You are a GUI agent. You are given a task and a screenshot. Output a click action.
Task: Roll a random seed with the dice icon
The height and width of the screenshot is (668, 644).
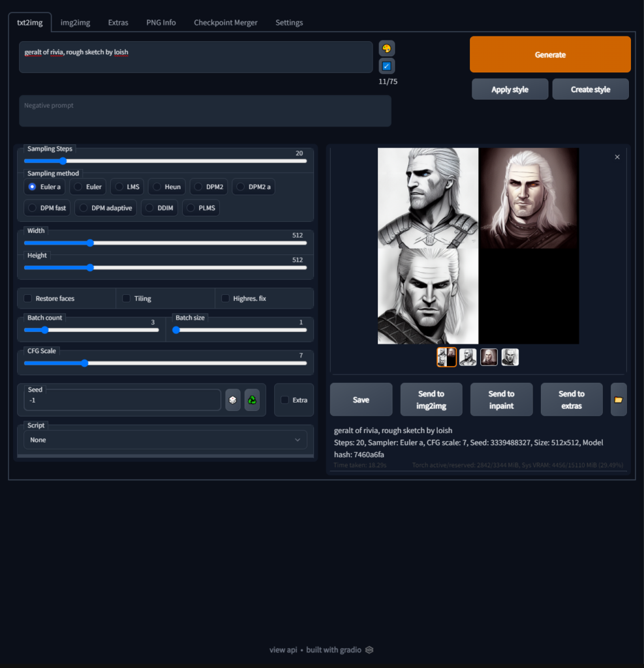tap(233, 399)
